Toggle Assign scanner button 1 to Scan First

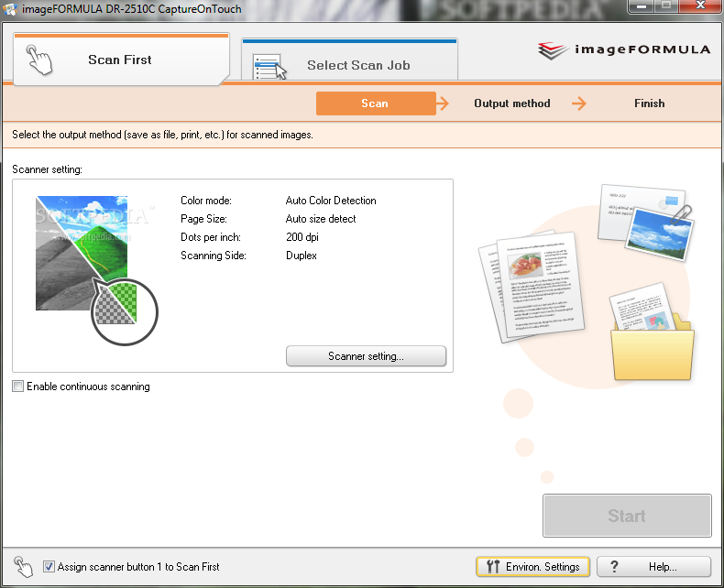(49, 566)
